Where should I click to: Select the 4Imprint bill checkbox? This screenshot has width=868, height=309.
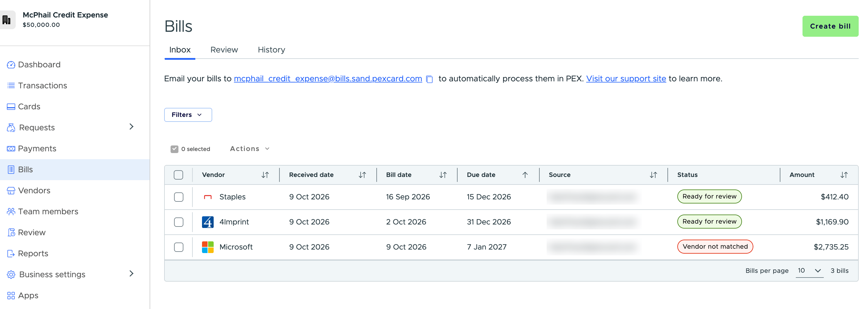179,222
